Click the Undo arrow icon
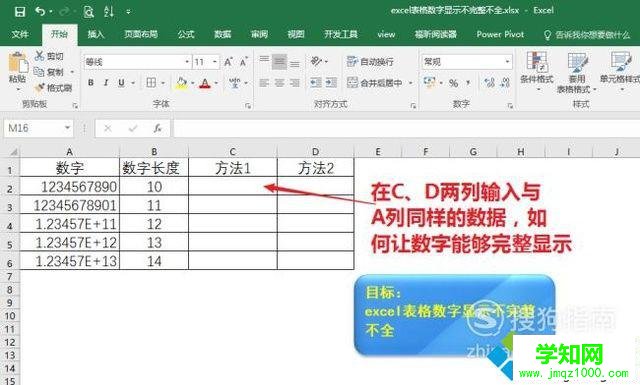 coord(40,11)
